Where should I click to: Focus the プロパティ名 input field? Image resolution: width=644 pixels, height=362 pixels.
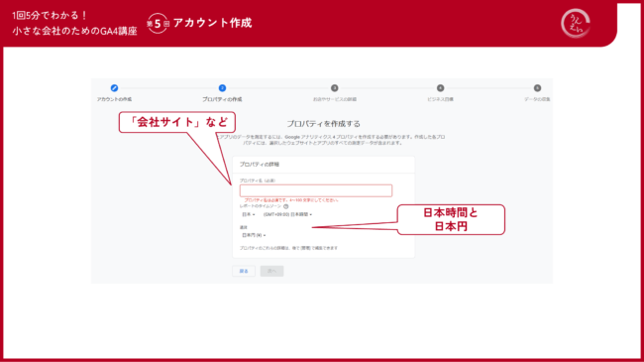[316, 190]
